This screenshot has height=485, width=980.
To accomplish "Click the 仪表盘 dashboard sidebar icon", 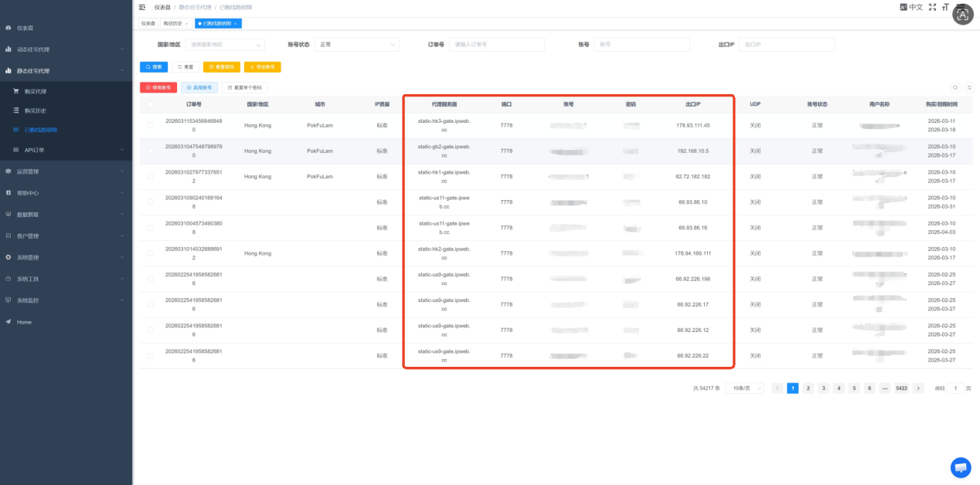I will 9,28.
